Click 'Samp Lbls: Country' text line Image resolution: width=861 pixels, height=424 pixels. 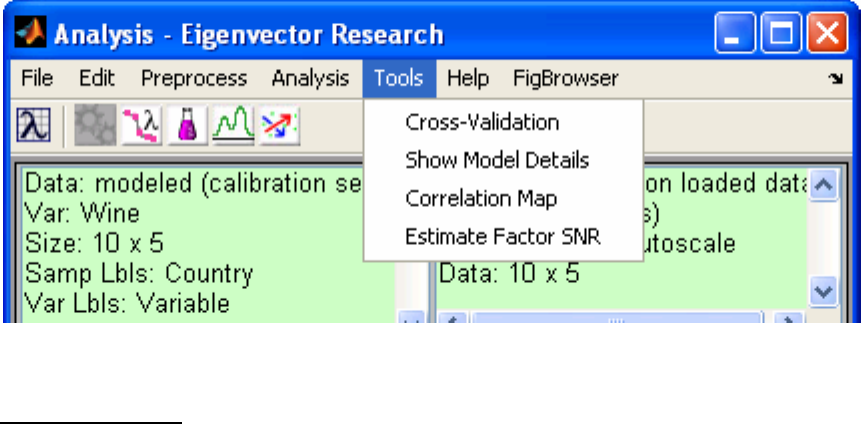(138, 273)
